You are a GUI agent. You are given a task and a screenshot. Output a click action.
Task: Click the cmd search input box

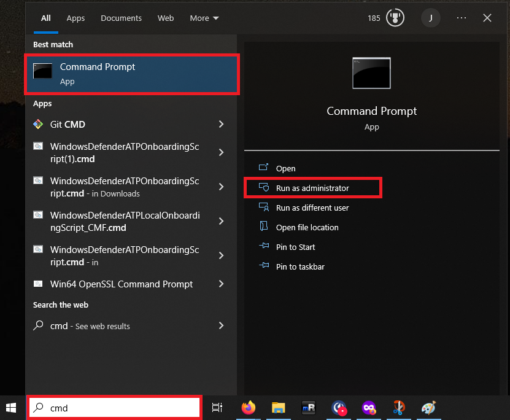(114, 408)
